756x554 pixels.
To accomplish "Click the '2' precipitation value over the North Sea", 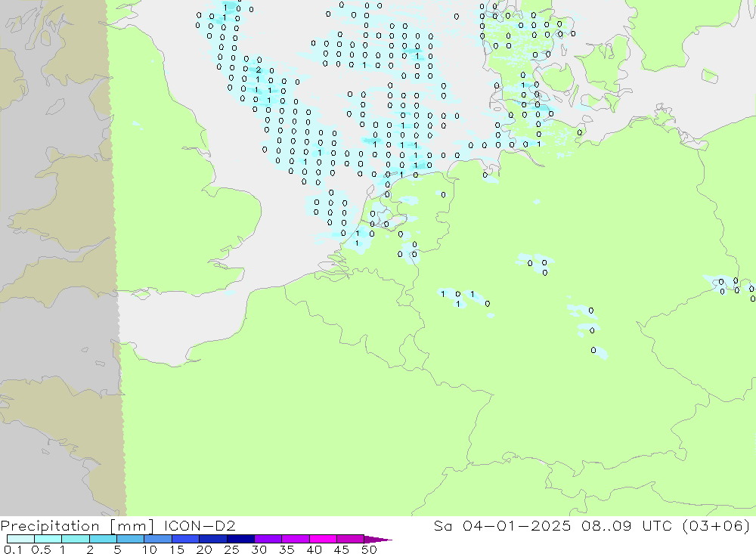I will (x=259, y=70).
